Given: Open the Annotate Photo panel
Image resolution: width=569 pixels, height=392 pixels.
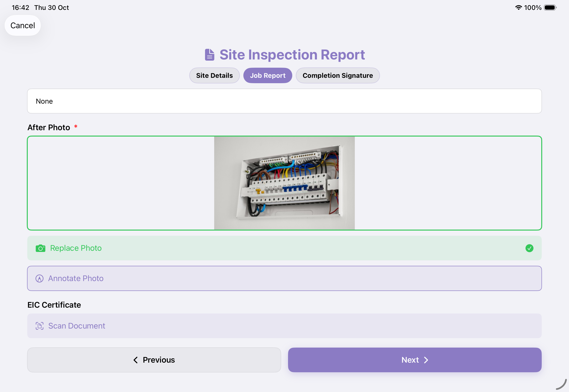Looking at the screenshot, I should 284,278.
